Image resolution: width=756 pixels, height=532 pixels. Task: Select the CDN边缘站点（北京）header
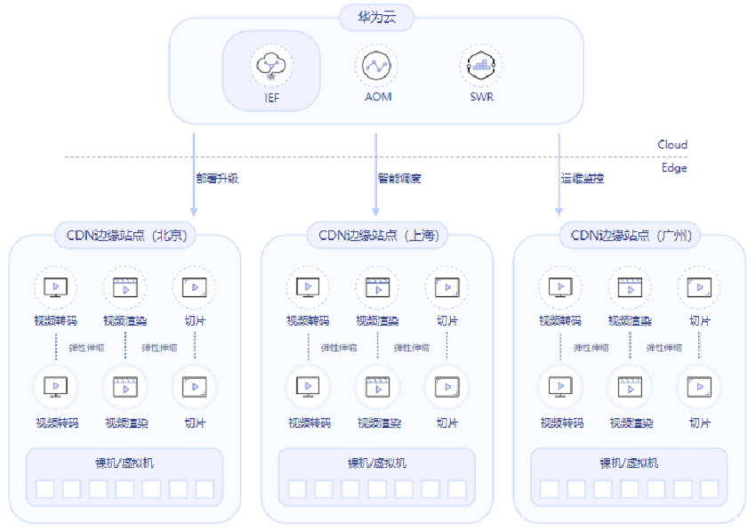point(126,236)
